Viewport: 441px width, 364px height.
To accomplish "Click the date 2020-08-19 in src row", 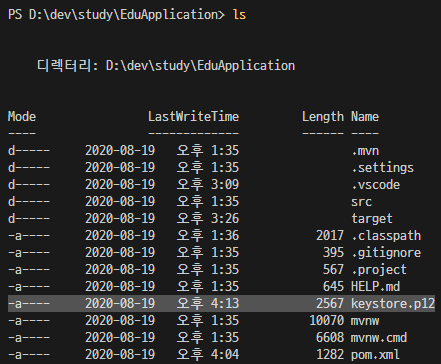I will pos(120,202).
